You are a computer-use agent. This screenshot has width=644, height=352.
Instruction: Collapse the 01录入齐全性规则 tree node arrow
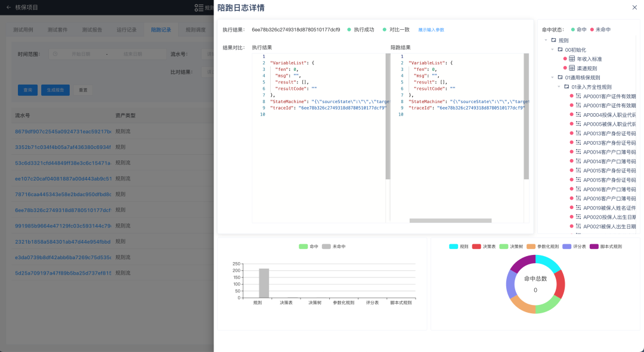pos(559,87)
